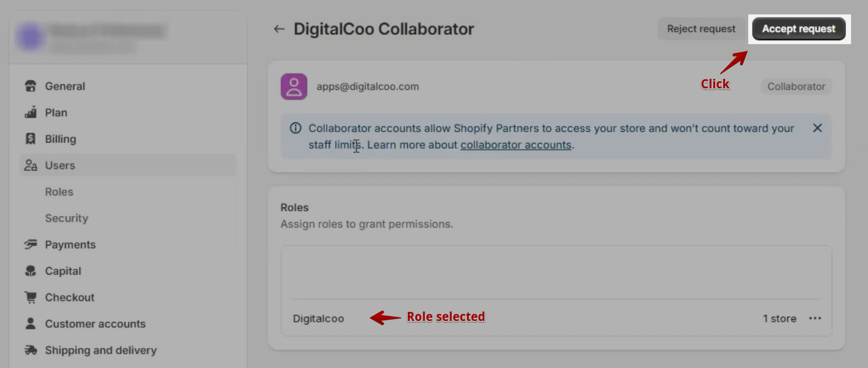The image size is (868, 368).
Task: Go to Customer accounts settings
Action: [x=95, y=324]
